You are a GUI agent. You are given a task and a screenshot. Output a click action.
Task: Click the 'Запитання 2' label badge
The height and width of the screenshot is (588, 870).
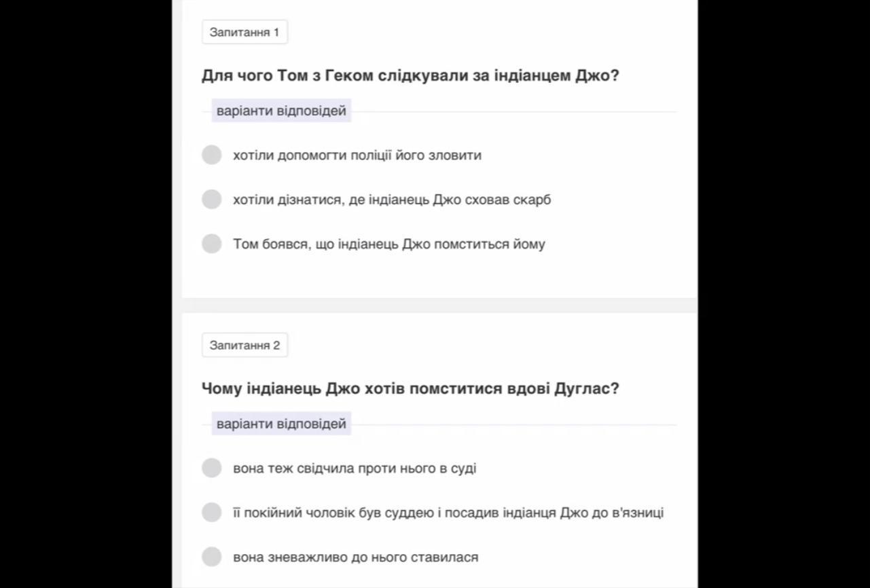[244, 345]
